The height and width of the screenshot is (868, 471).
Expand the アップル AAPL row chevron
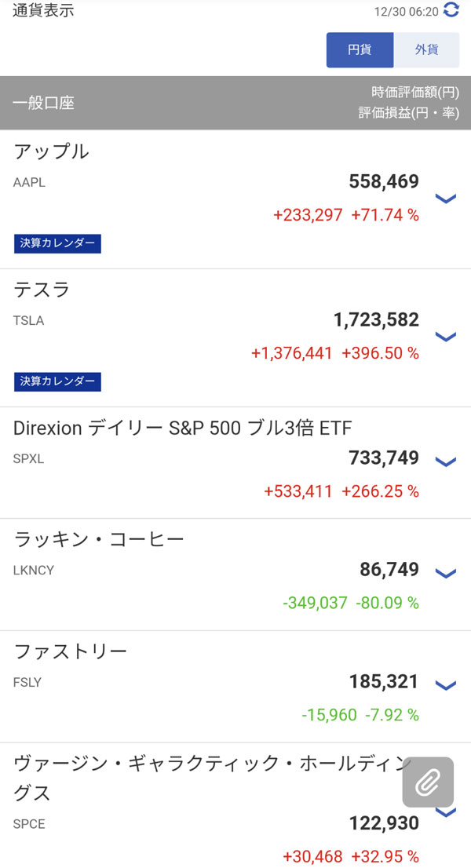(445, 199)
